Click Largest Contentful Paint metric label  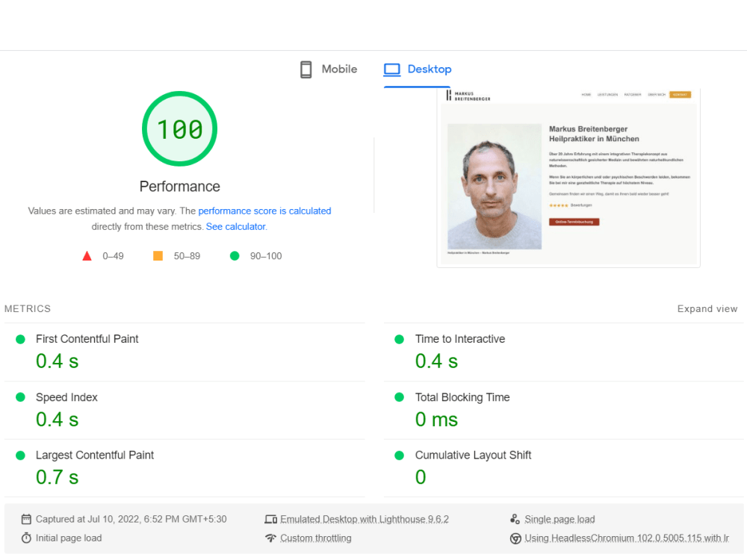click(x=95, y=455)
